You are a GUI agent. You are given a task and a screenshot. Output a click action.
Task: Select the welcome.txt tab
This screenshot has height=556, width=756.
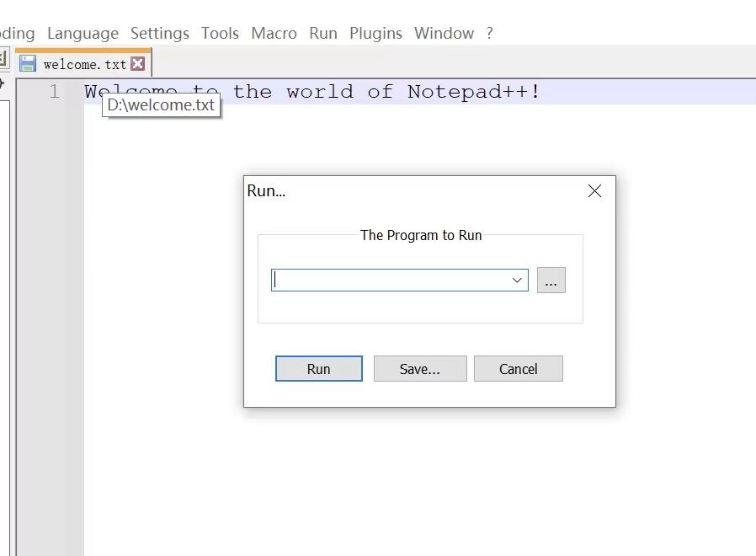[x=84, y=64]
